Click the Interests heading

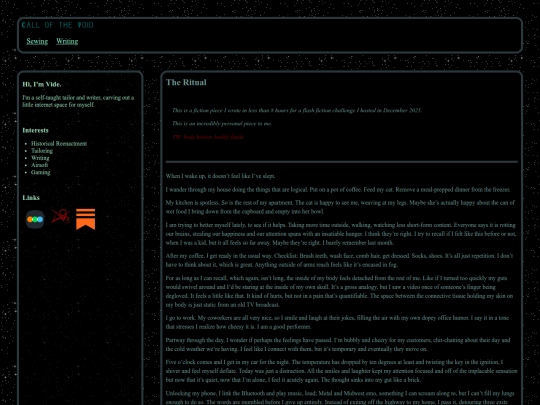pos(35,131)
